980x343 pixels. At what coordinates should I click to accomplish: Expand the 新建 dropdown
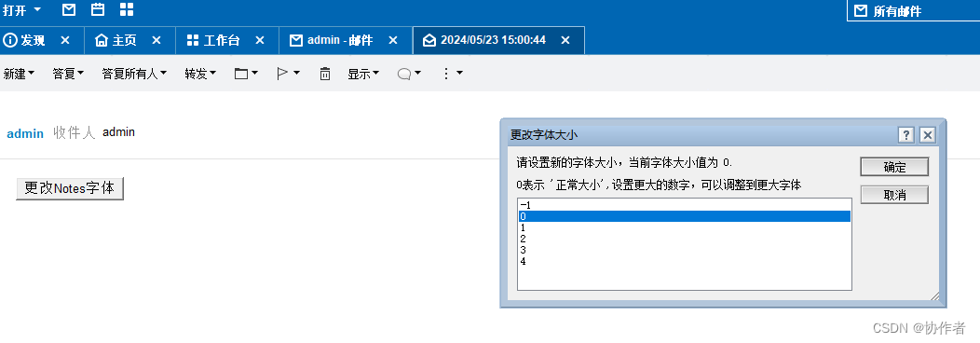tap(19, 74)
